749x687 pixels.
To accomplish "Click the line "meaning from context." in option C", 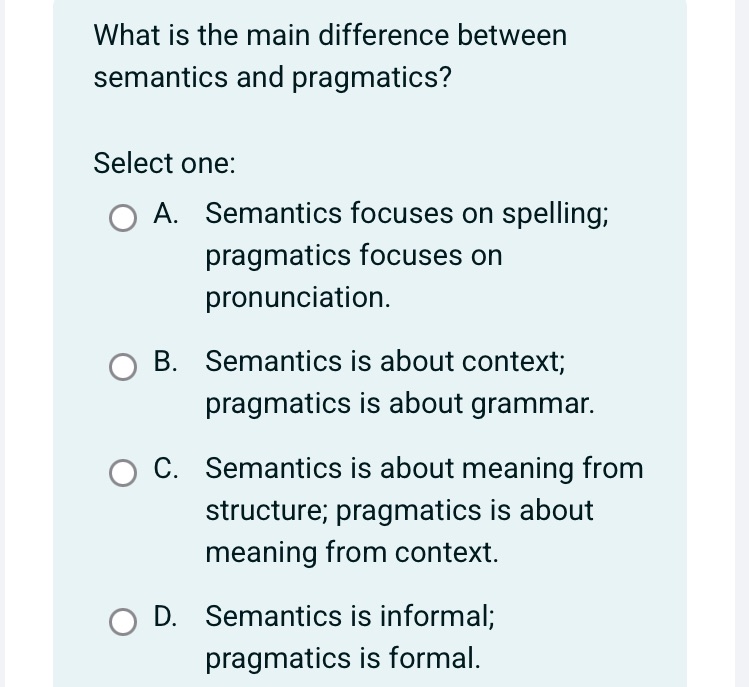I will (x=351, y=552).
